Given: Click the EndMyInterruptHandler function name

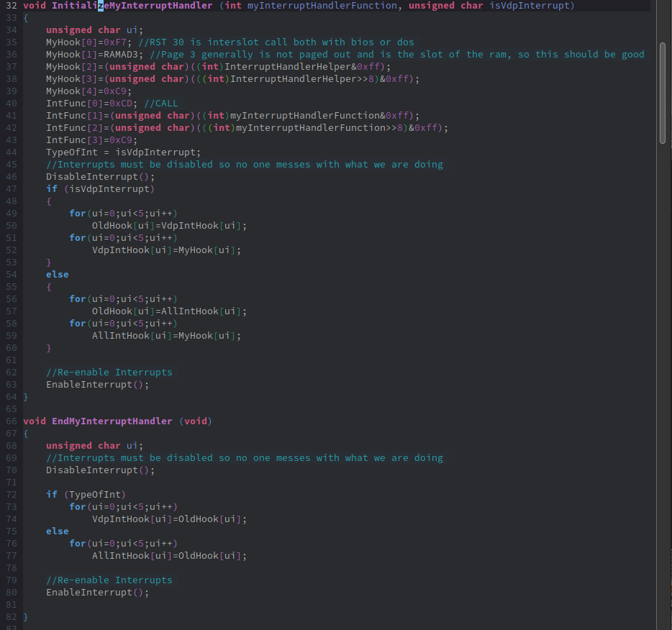Looking at the screenshot, I should [x=112, y=421].
